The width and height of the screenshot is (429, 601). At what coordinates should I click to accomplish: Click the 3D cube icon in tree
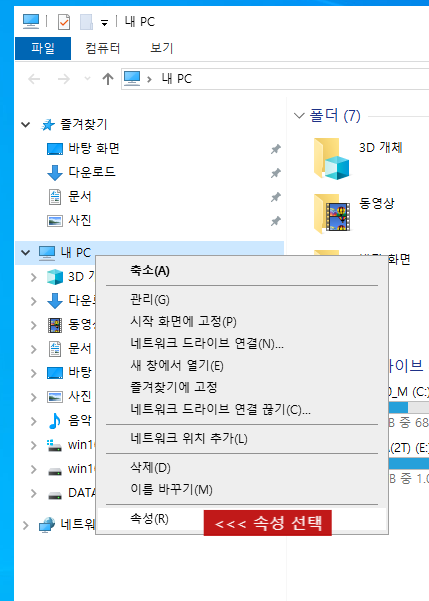click(55, 277)
